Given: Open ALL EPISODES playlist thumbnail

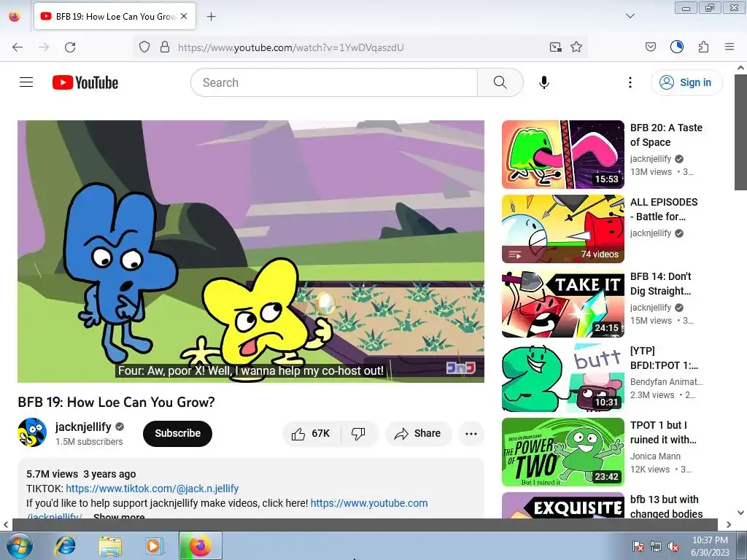Looking at the screenshot, I should [x=563, y=228].
